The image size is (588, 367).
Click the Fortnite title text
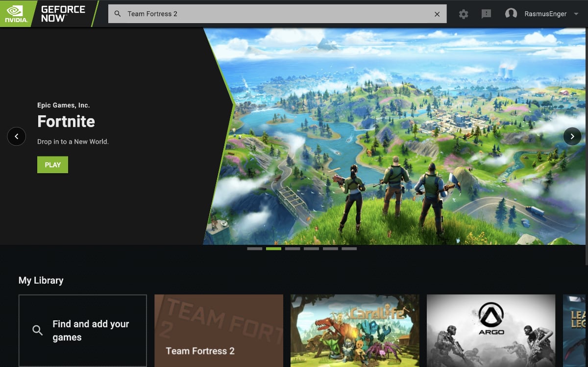pos(66,121)
